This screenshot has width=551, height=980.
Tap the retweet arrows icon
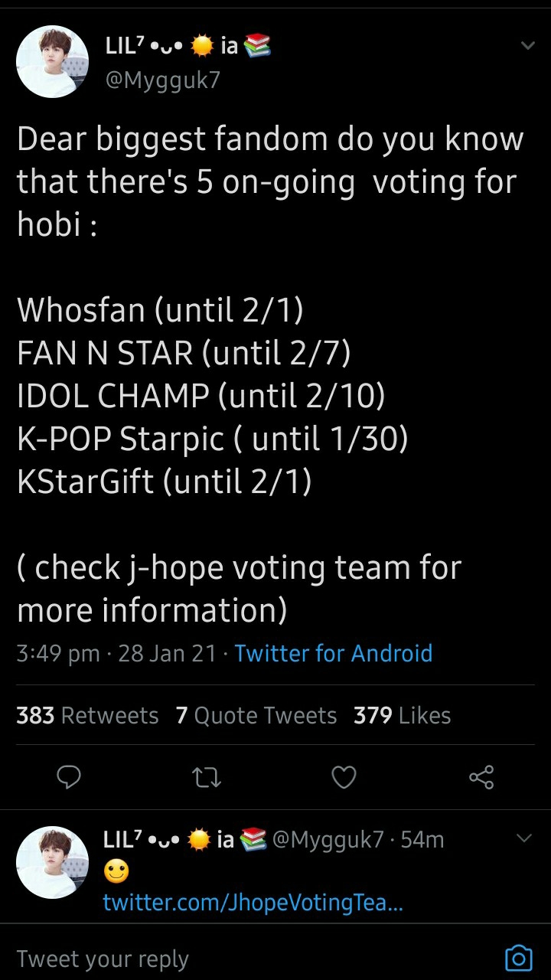tap(207, 778)
